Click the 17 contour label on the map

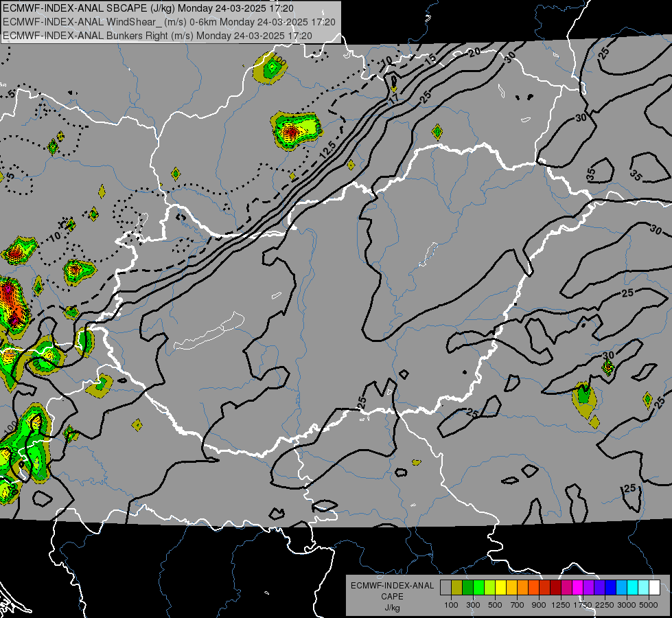coord(393,98)
